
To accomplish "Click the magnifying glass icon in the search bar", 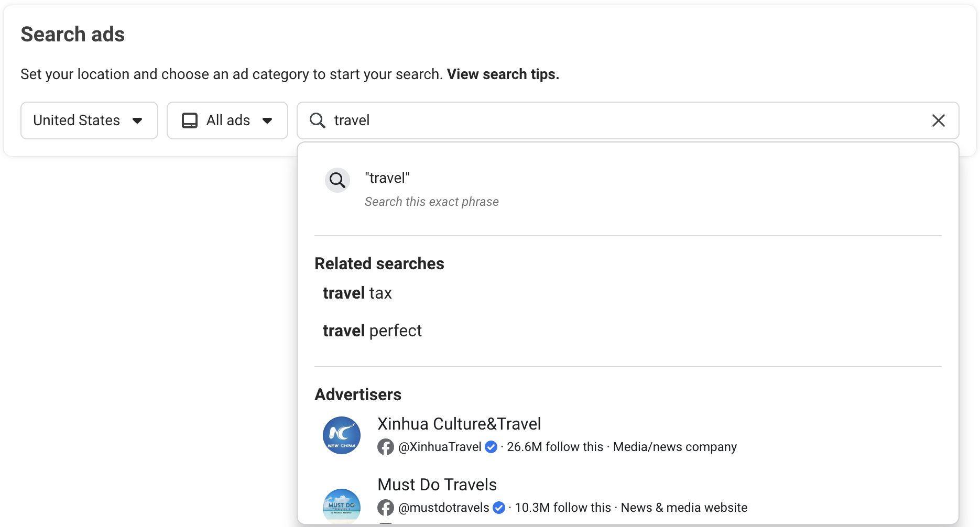I will 317,120.
